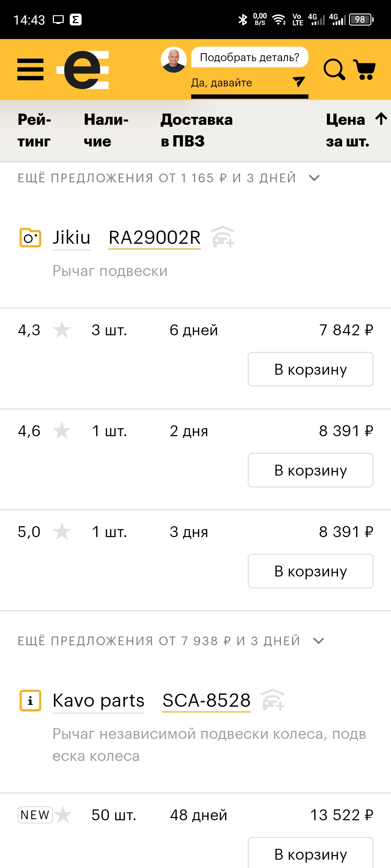The width and height of the screenshot is (391, 868).
Task: Open SCA-8528 part number link
Action: (x=206, y=701)
